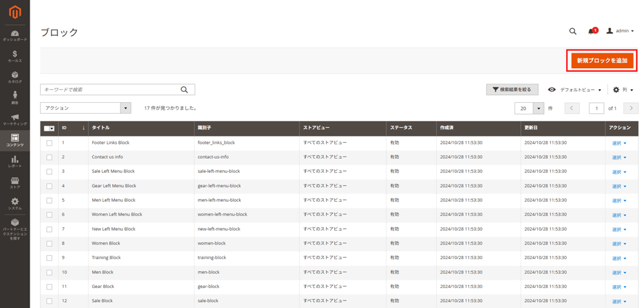Click previous page arrow button
This screenshot has width=644, height=308.
click(x=572, y=108)
